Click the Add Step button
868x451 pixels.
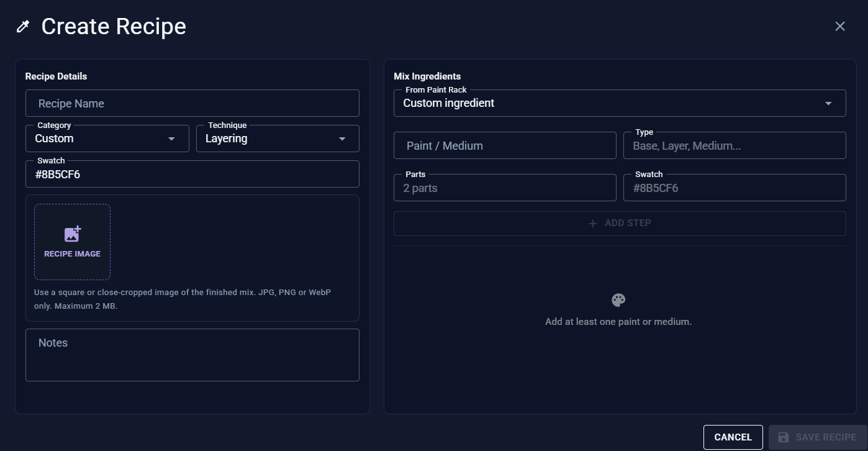tap(620, 223)
